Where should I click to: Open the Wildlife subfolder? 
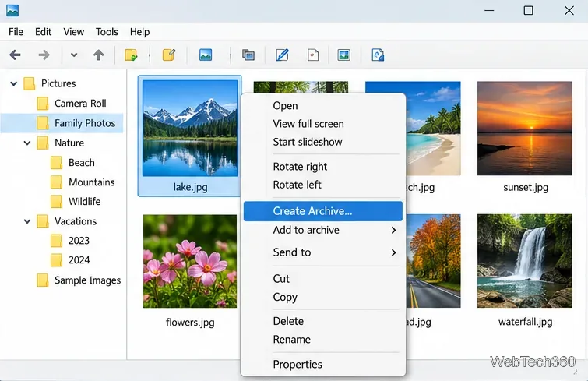point(84,201)
